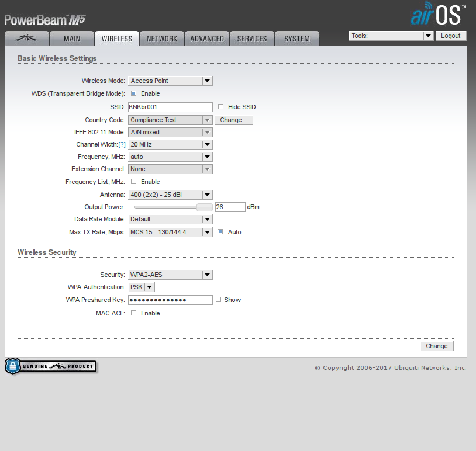Open the Tools dropdown
This screenshot has width=476, height=451.
pos(391,36)
